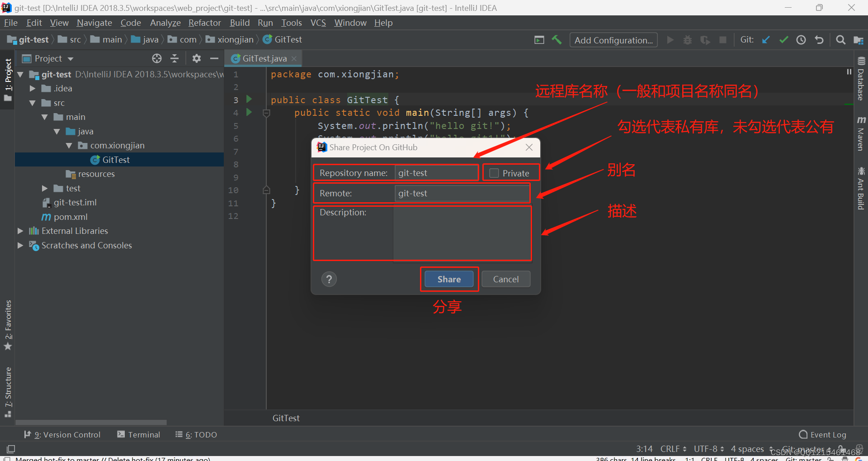Click the Run green arrow in toolbar
Screen dimensions: 868x461
670,40
